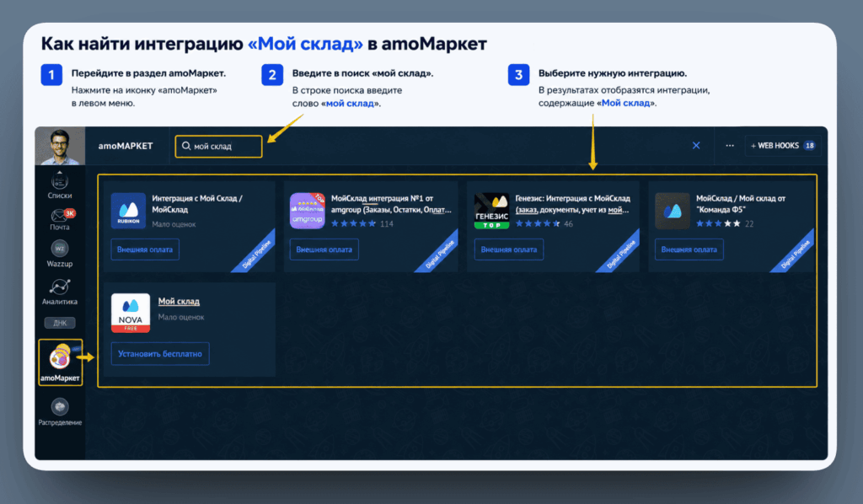Open the Распределение sidebar item
Screen dimensions: 863x504
(60, 413)
